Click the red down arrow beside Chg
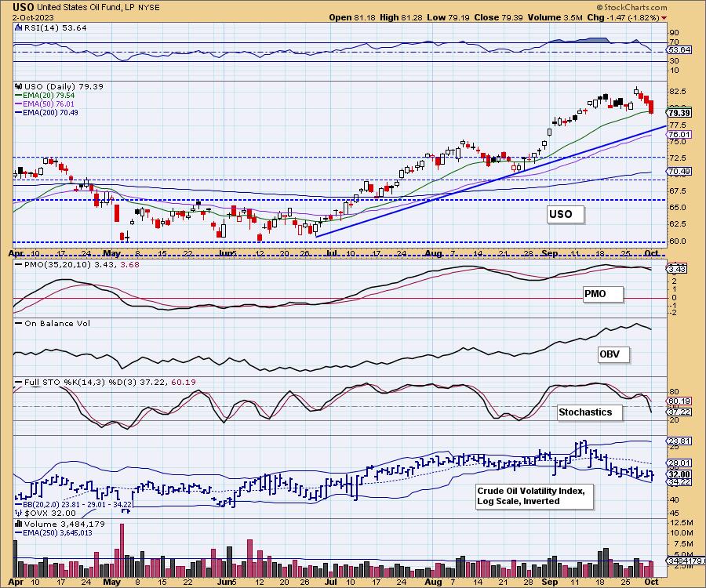The height and width of the screenshot is (588, 706). [x=664, y=18]
